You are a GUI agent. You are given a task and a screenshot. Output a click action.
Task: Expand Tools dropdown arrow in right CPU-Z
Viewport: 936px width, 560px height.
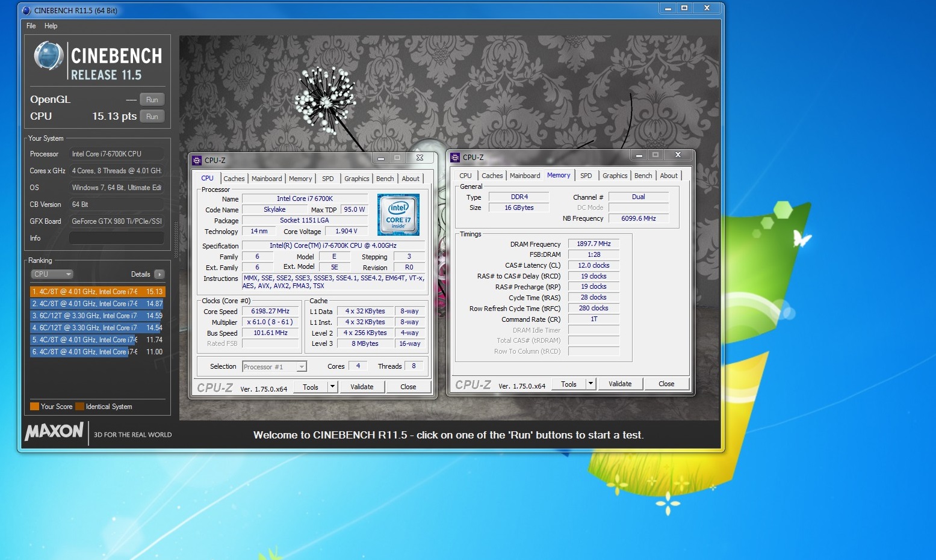pos(591,384)
